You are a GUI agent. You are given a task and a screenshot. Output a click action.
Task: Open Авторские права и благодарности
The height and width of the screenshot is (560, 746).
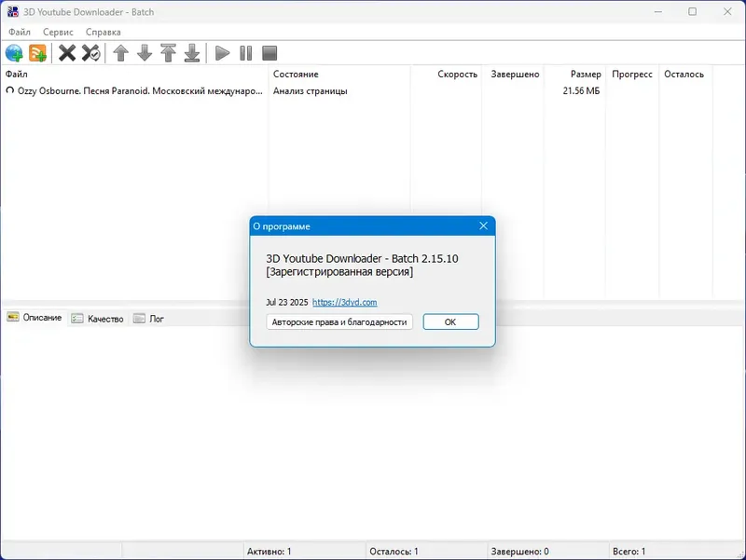click(339, 321)
